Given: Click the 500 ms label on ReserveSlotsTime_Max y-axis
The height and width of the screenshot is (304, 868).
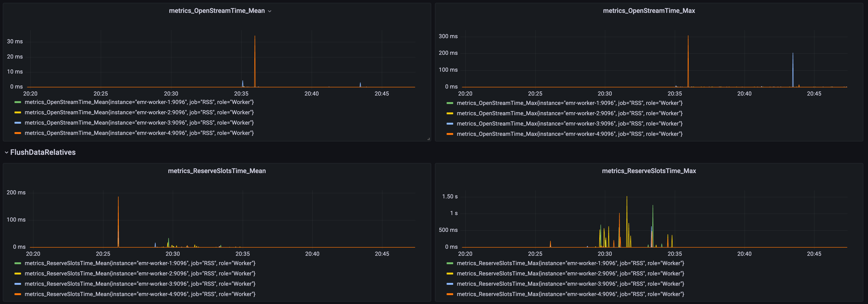Looking at the screenshot, I should [448, 230].
